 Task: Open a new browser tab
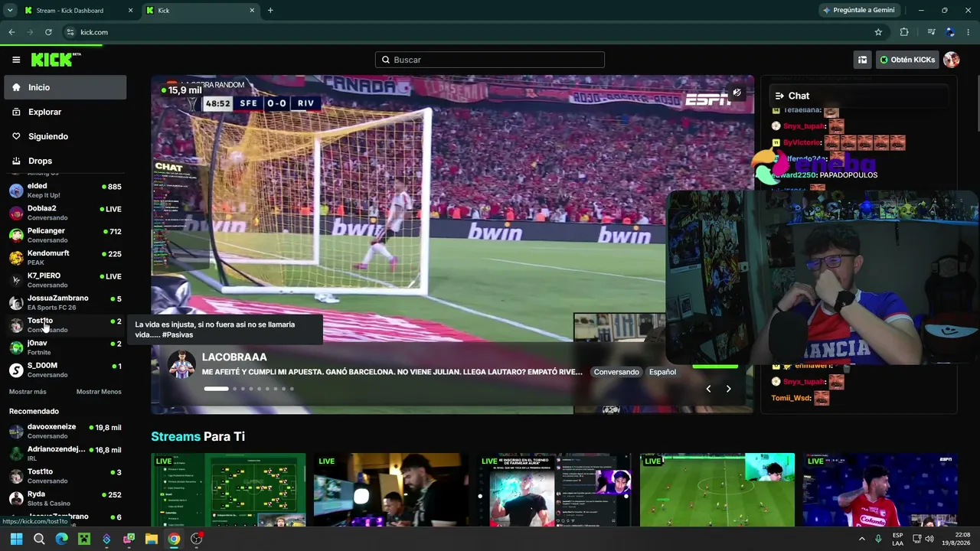[x=270, y=11]
